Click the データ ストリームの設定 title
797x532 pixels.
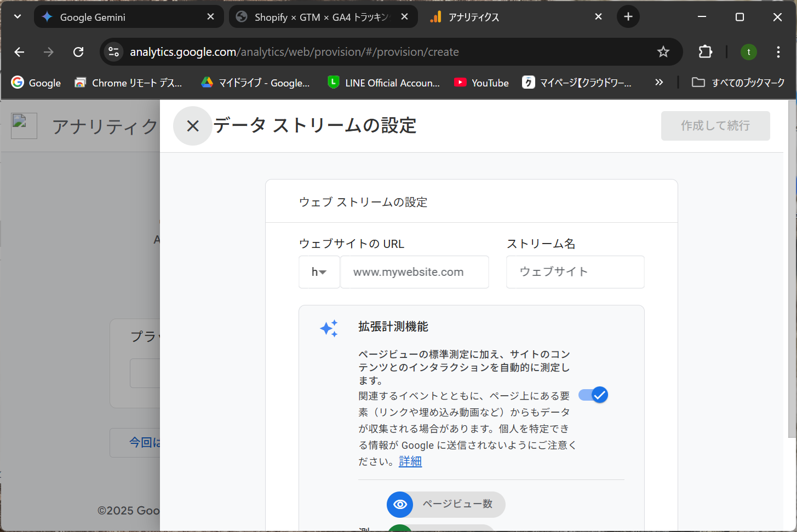tap(315, 126)
